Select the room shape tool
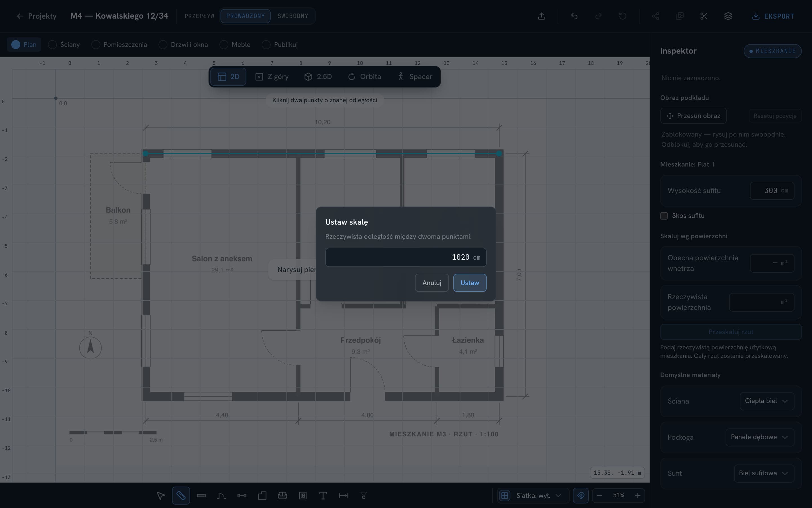 click(262, 496)
